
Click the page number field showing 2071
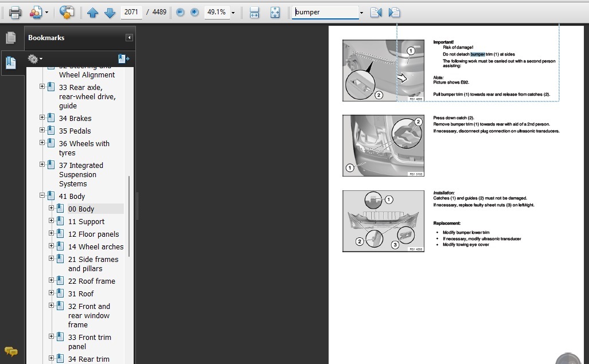point(131,12)
